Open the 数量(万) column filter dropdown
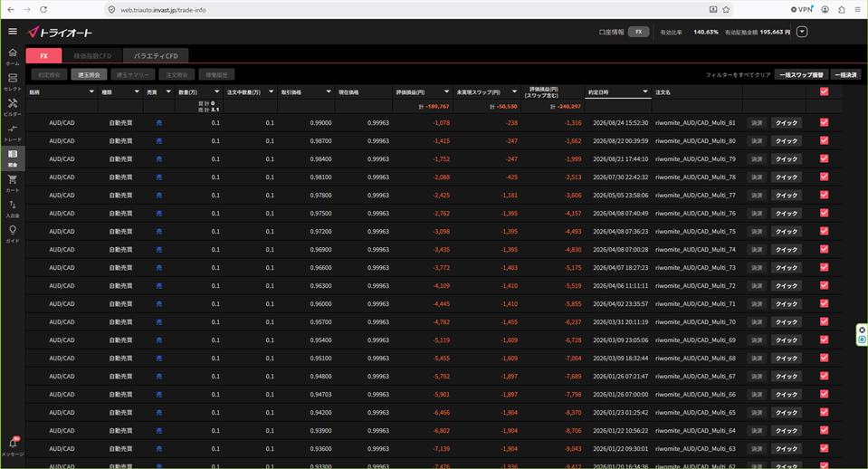 click(216, 92)
